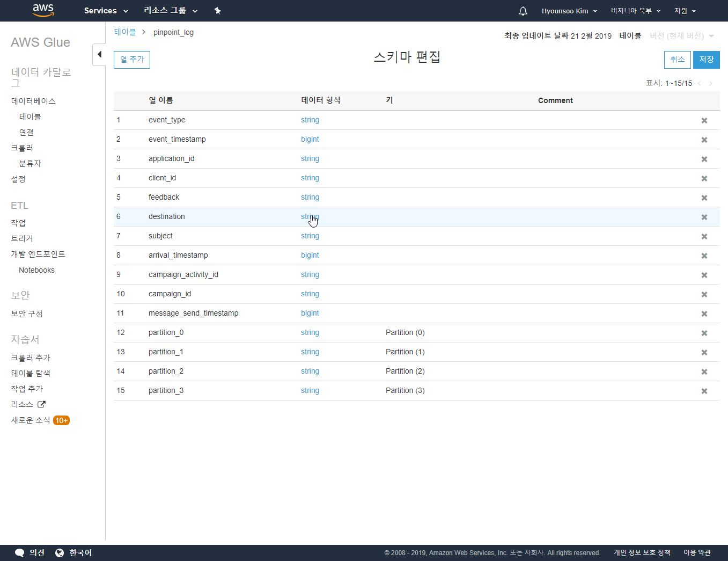Go to 크롤러 in the sidebar
Screen dimensions: 728x561
22,148
